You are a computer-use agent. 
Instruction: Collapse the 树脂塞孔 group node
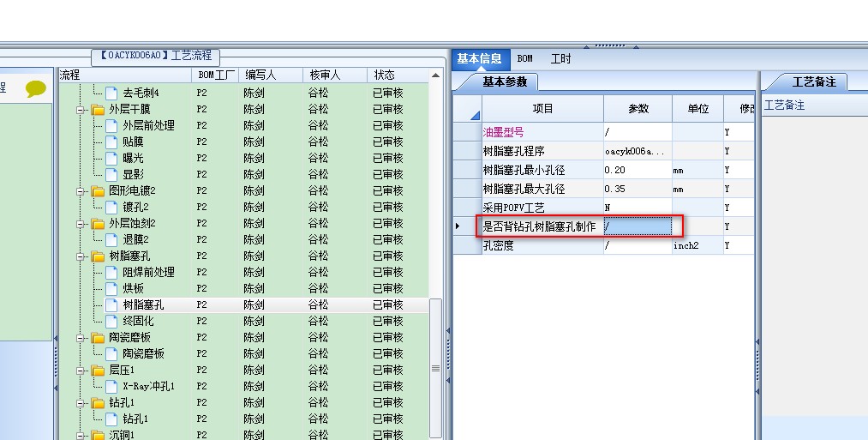click(x=81, y=256)
